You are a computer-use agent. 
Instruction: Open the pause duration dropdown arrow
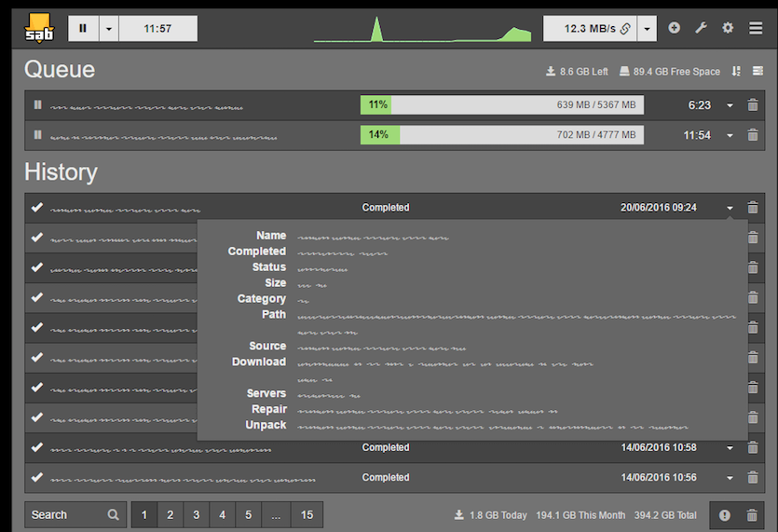click(x=109, y=28)
